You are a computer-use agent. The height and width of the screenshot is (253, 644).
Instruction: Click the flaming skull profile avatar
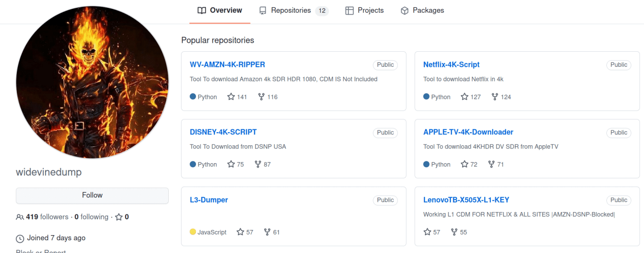pos(92,82)
